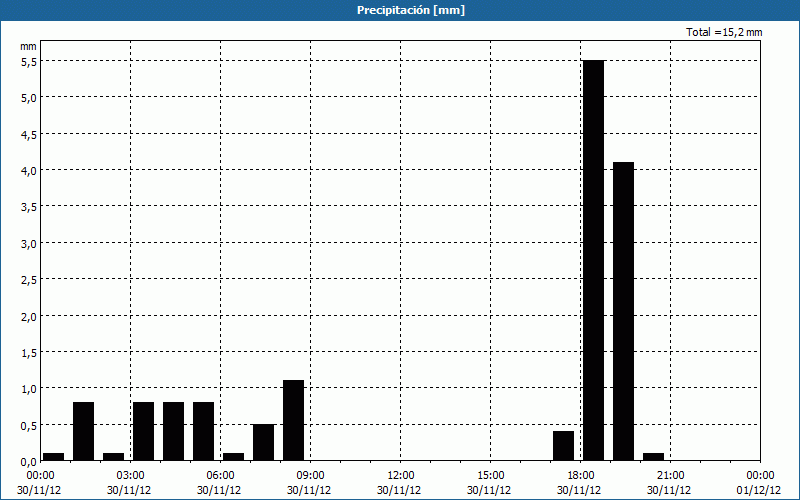800x500 pixels.
Task: Select the 0,8 mm bar at 01:00
Action: click(83, 431)
